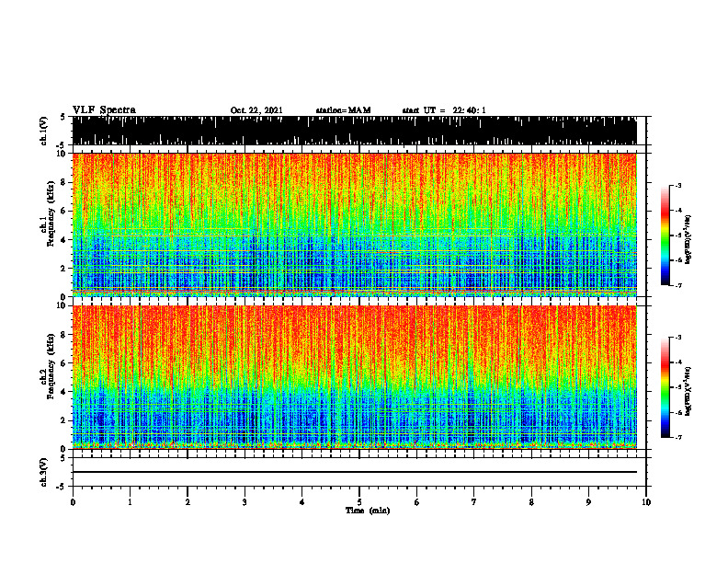This screenshot has width=728, height=563.
Task: Click the "-7" tick on ch.1 colorbar
Action: (678, 285)
